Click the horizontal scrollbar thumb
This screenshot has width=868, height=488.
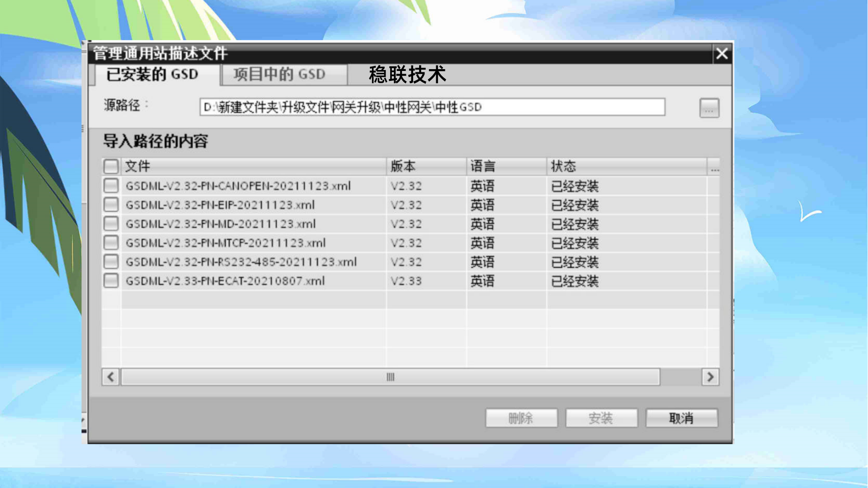click(390, 377)
